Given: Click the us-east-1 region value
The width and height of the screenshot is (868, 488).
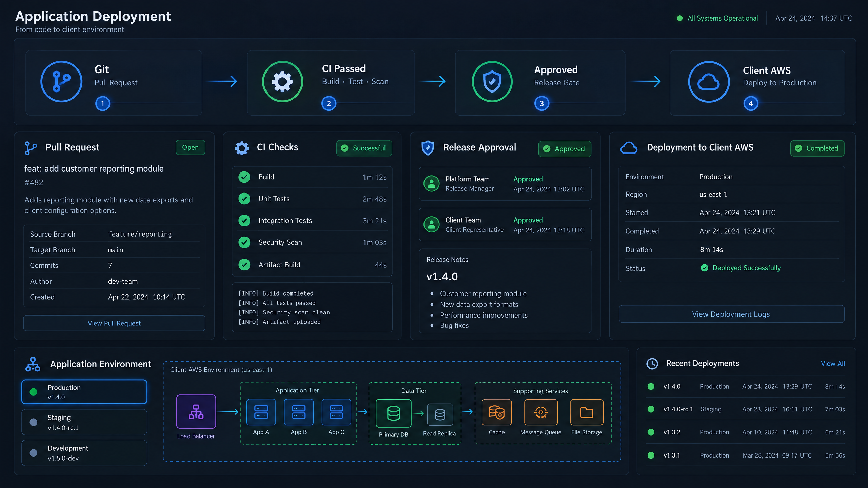Looking at the screenshot, I should pyautogui.click(x=713, y=195).
